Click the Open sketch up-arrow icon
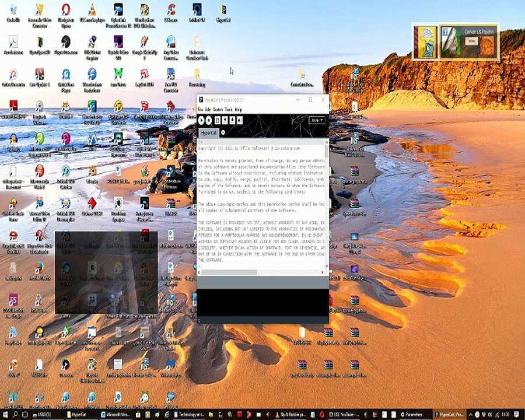Screen dimensions: 525x420 pyautogui.click(x=225, y=120)
